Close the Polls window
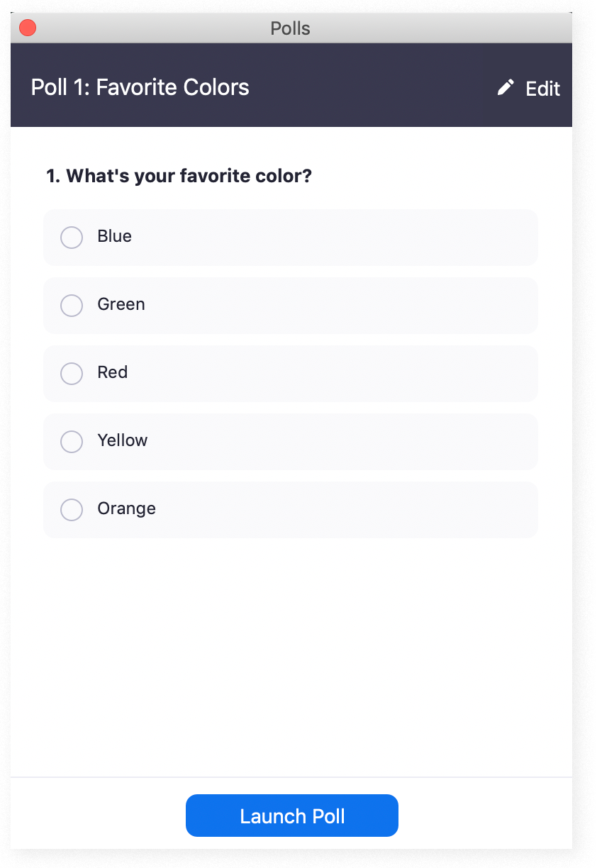 [x=27, y=27]
